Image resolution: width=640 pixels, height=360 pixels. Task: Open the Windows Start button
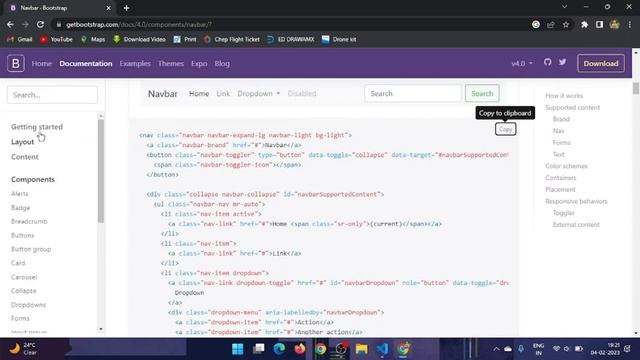238,349
